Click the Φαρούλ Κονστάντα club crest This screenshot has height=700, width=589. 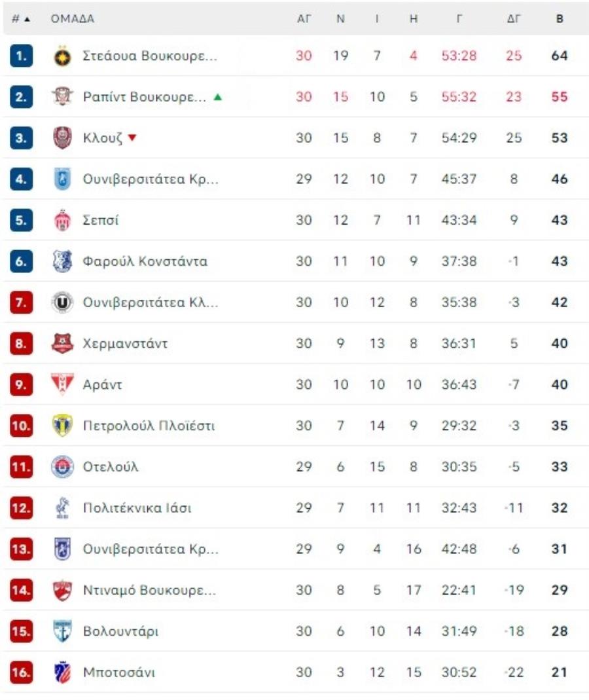(62, 261)
